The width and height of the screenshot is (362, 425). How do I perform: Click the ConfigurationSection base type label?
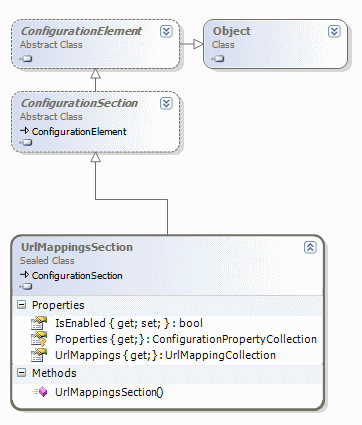tap(77, 276)
